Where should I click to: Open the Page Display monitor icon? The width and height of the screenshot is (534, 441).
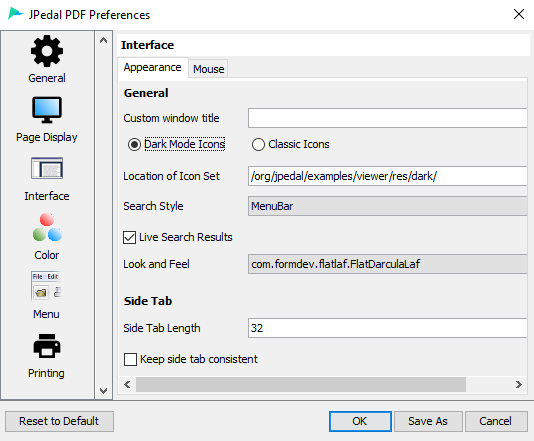[x=47, y=110]
